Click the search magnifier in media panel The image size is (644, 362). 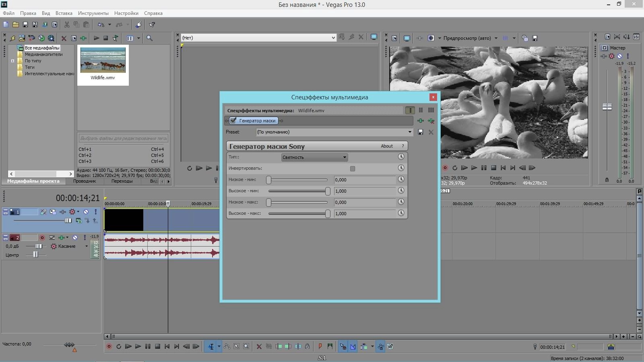pos(149,38)
